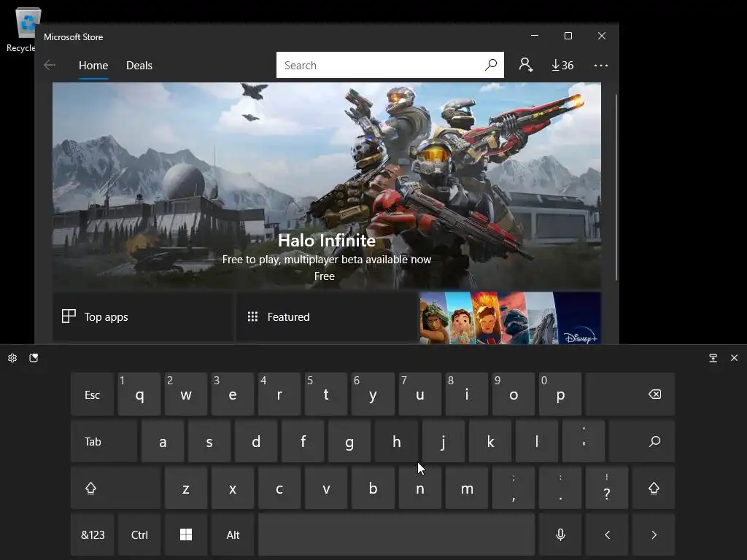Tap the apostrophe key
The image size is (747, 560).
pyautogui.click(x=584, y=441)
